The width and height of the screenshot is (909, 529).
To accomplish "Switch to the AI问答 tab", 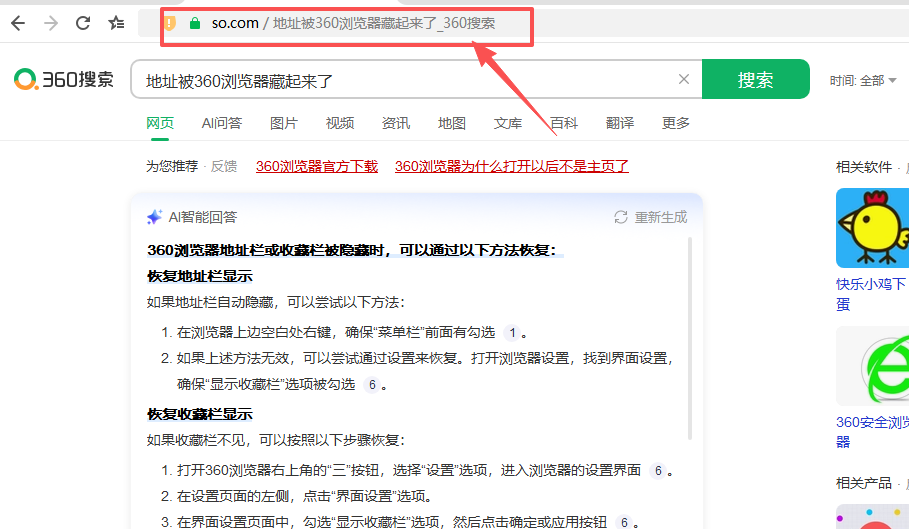I will pyautogui.click(x=222, y=123).
